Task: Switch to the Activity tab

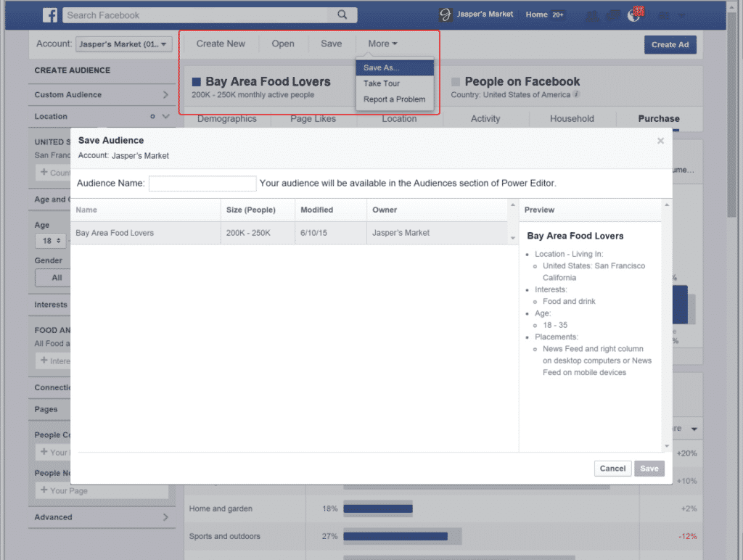Action: tap(485, 118)
